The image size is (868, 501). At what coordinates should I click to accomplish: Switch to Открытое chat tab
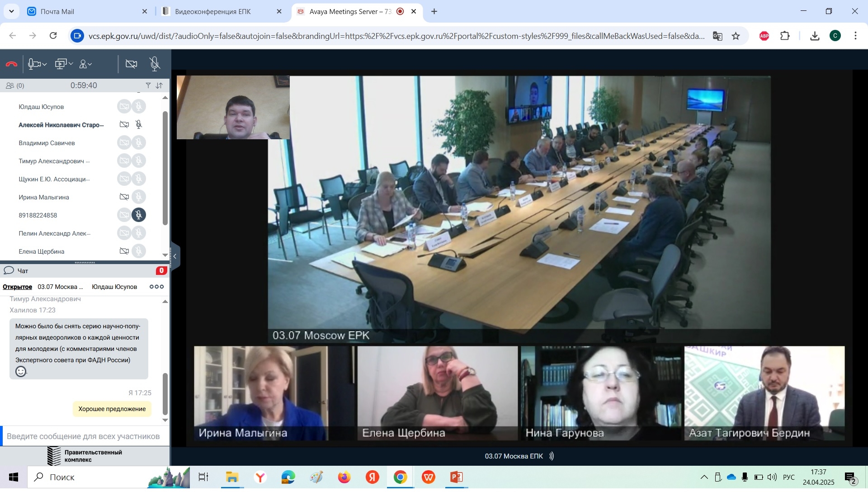(17, 287)
